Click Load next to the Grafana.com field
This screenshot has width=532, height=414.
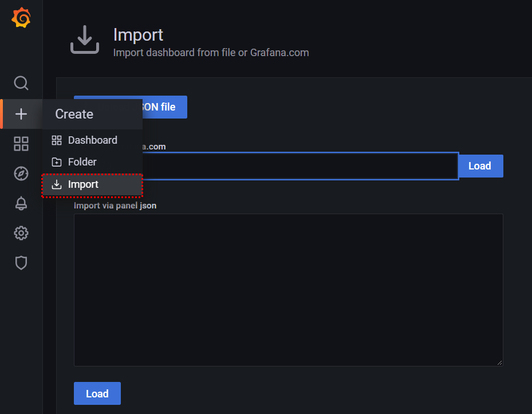pos(481,166)
